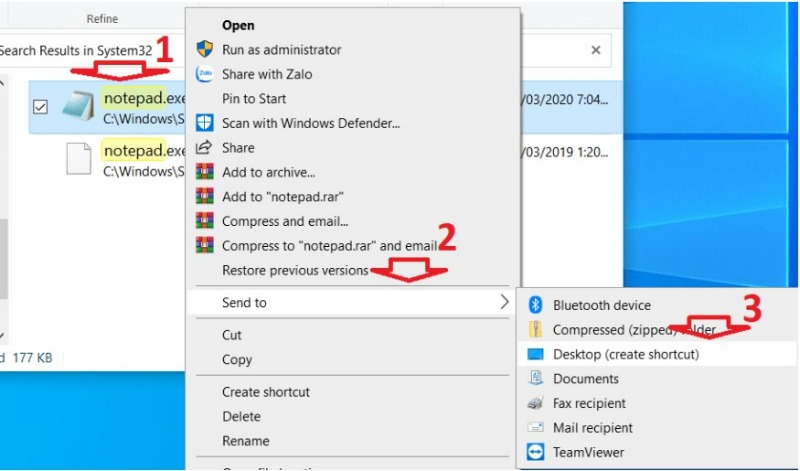Click the TeamViewer icon
800x471 pixels.
(x=536, y=452)
